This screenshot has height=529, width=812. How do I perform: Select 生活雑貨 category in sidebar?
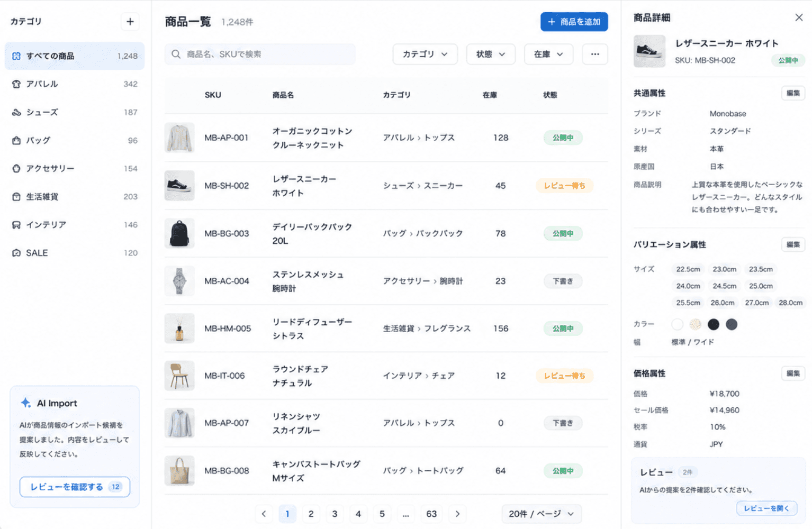pyautogui.click(x=75, y=197)
